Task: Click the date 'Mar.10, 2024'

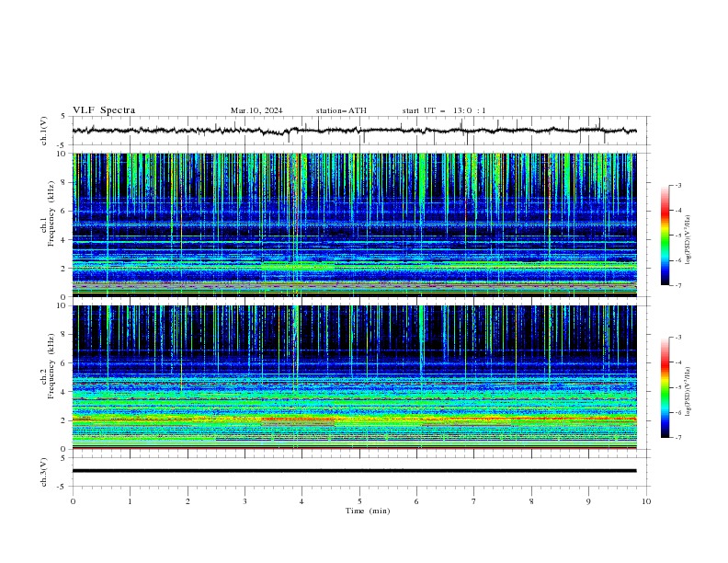Action: [x=256, y=110]
